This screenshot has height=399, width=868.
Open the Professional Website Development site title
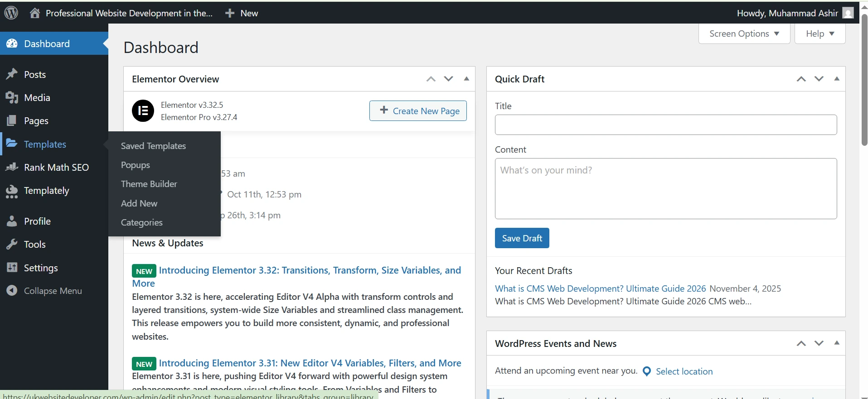click(129, 13)
